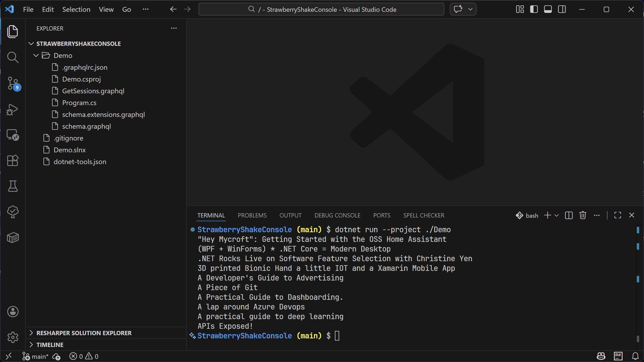This screenshot has height=362, width=644.
Task: Open the new terminal launch profile dropdown
Action: pos(557,215)
